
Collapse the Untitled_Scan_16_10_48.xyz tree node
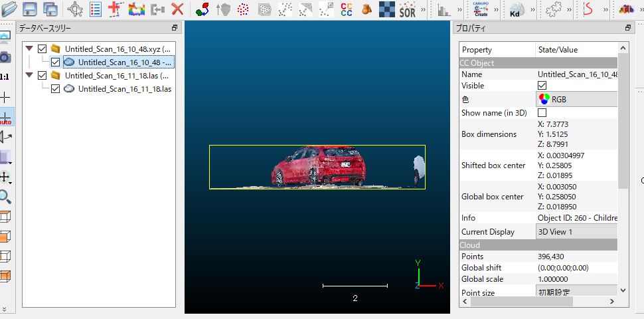29,49
